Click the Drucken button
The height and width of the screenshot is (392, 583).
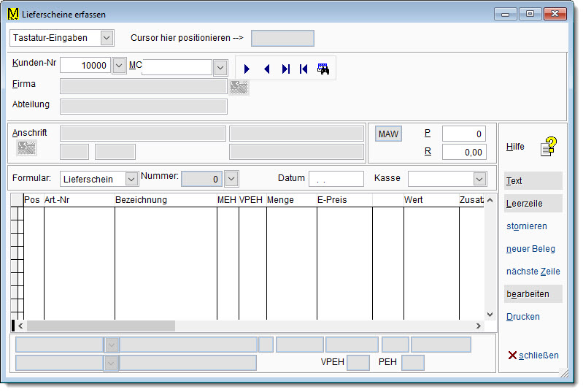click(523, 317)
